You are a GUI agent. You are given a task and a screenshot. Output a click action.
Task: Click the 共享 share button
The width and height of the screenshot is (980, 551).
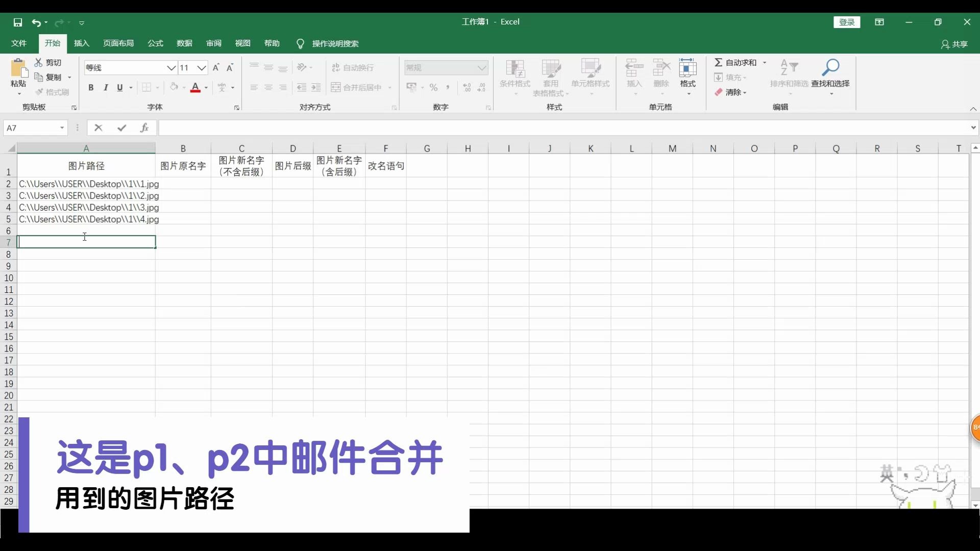pos(954,44)
